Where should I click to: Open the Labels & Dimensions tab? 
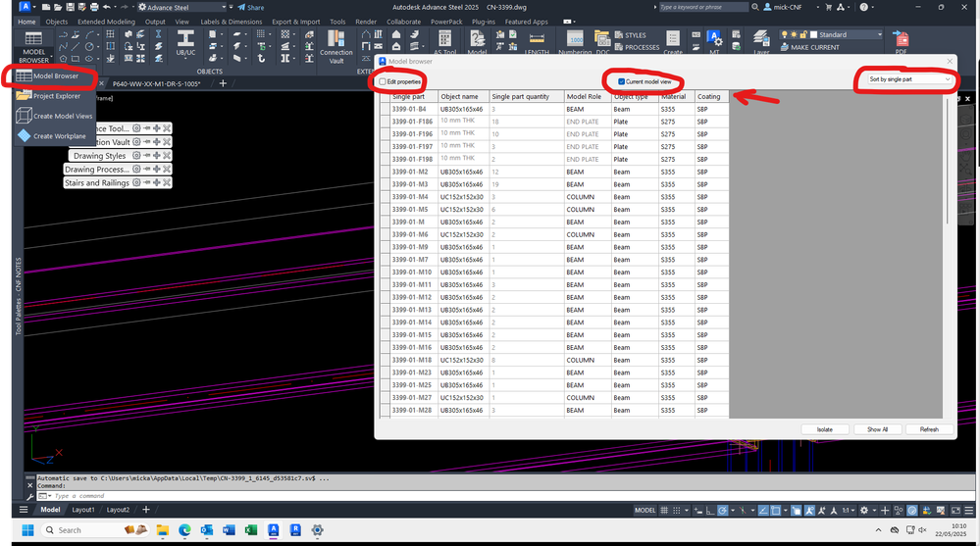[232, 22]
